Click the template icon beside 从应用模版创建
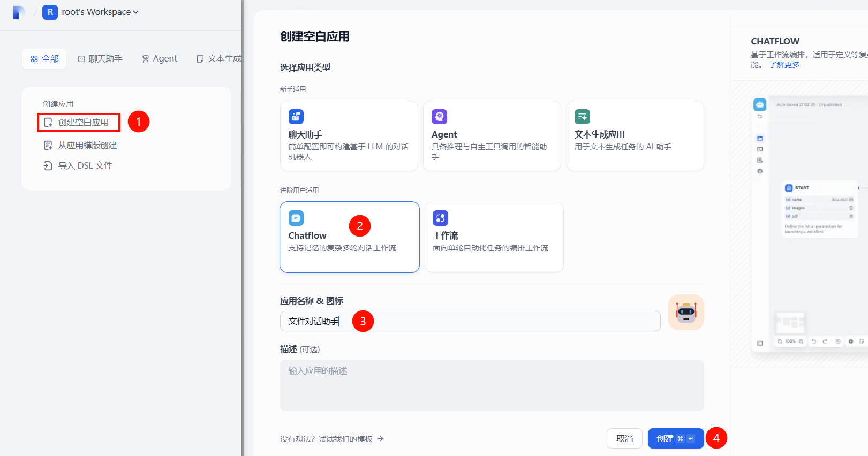This screenshot has height=456, width=868. [48, 145]
